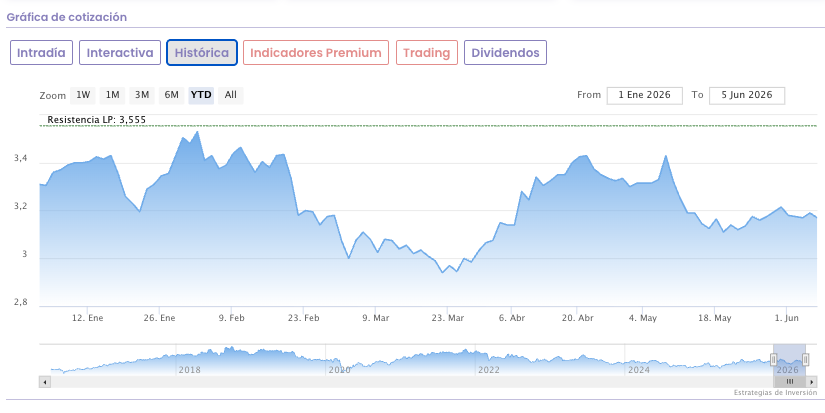Screen dimensions: 825x413
Task: Set zoom to 6M
Action: pyautogui.click(x=172, y=95)
